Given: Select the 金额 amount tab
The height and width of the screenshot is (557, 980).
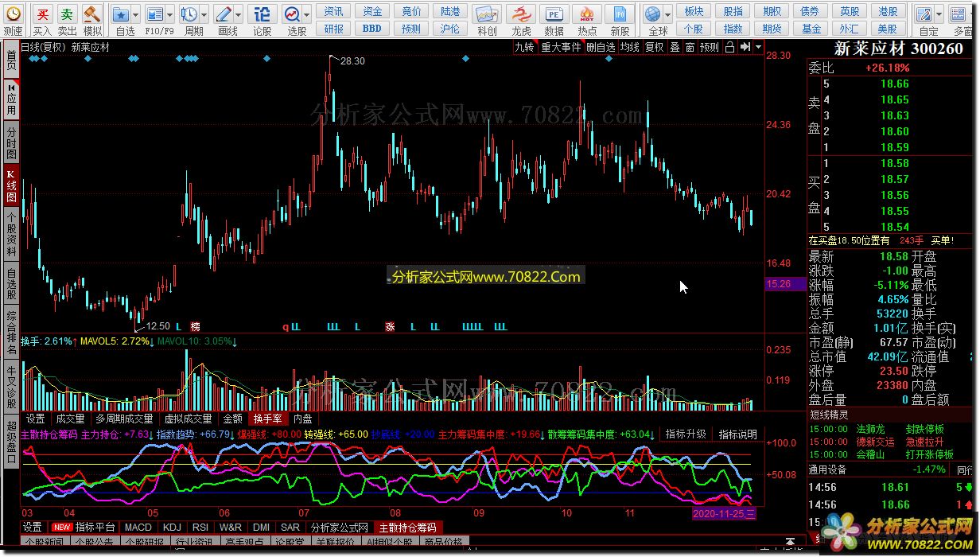Looking at the screenshot, I should point(232,419).
